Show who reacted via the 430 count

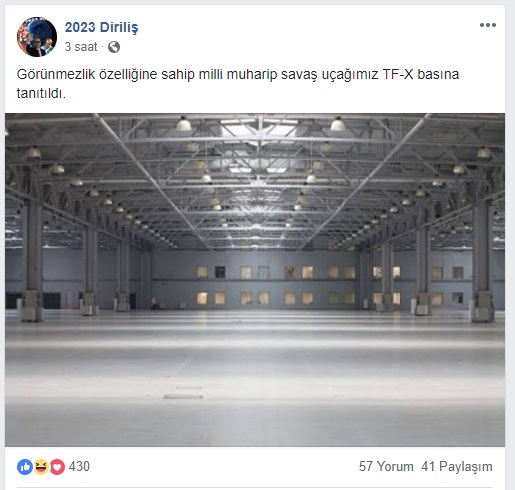[79, 466]
